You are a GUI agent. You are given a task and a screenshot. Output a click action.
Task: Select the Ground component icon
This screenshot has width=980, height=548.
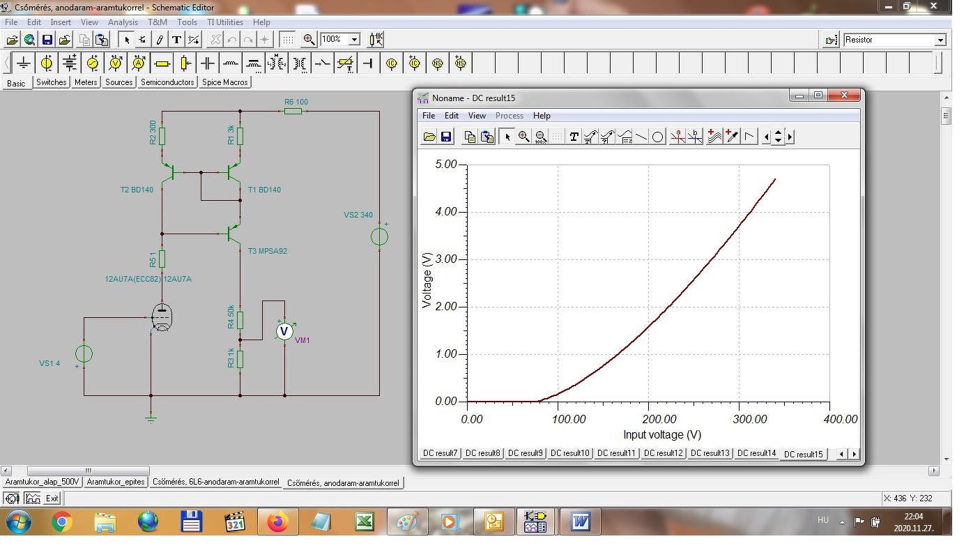click(x=24, y=63)
